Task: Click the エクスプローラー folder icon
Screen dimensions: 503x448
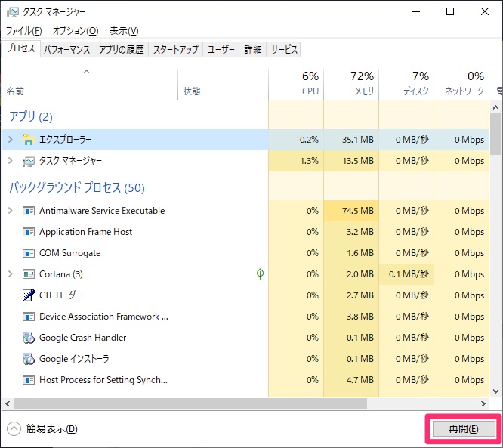Action: click(28, 140)
